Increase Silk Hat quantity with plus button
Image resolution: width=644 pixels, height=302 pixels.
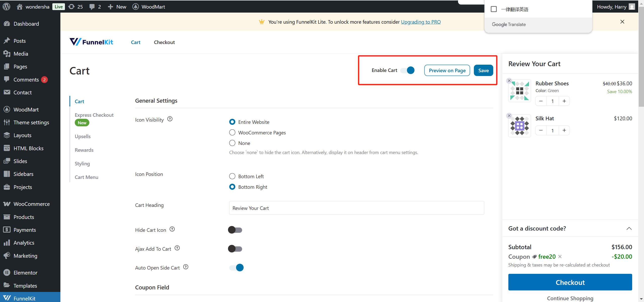pyautogui.click(x=564, y=130)
